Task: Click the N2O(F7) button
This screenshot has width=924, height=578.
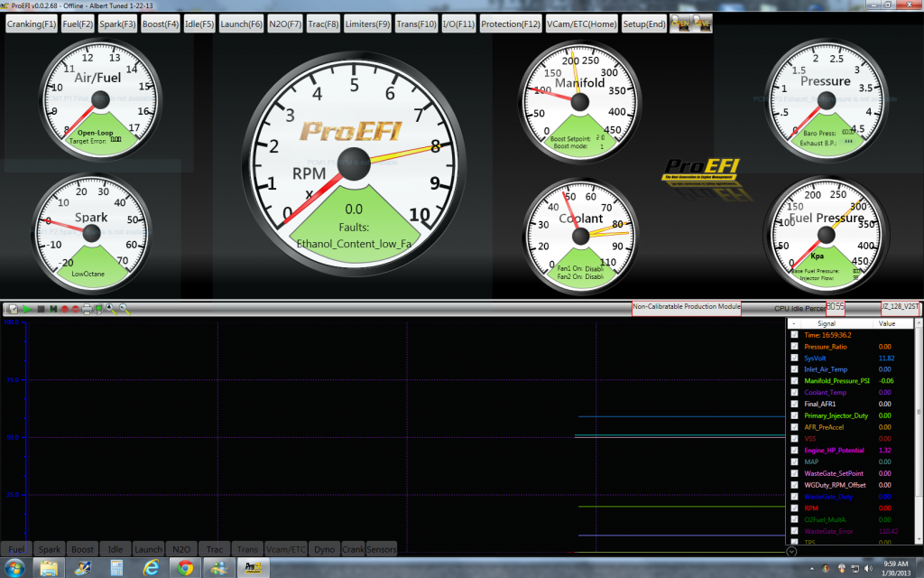Action: 284,23
